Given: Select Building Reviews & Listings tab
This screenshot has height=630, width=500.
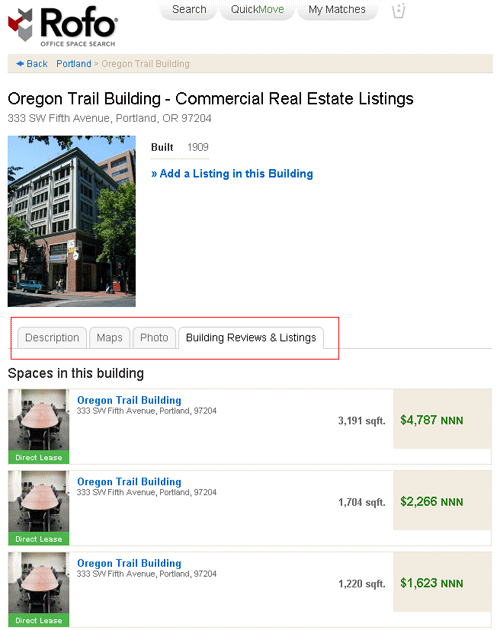Looking at the screenshot, I should point(251,338).
